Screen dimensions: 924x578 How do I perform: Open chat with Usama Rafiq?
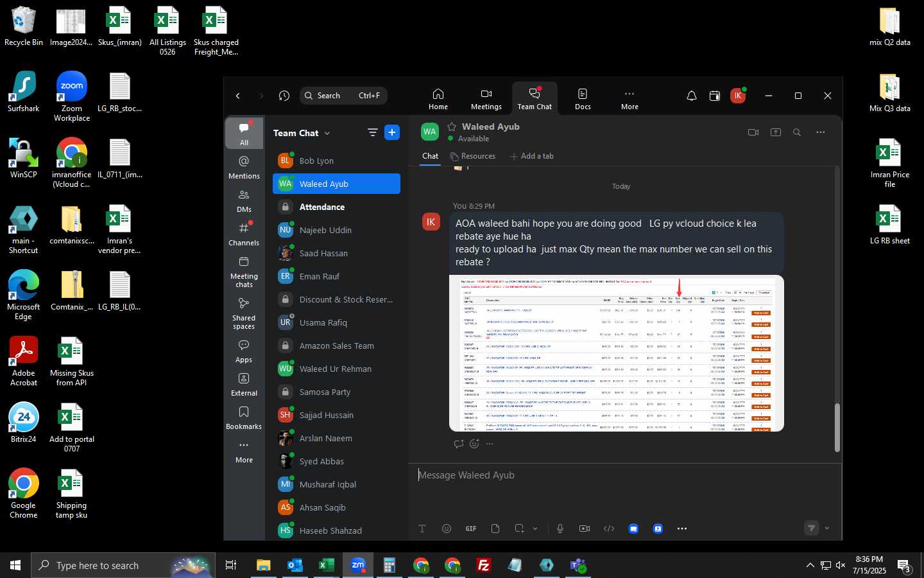336,322
